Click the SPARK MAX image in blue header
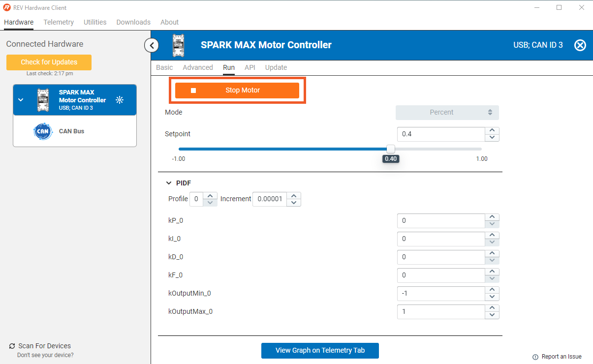 (178, 45)
